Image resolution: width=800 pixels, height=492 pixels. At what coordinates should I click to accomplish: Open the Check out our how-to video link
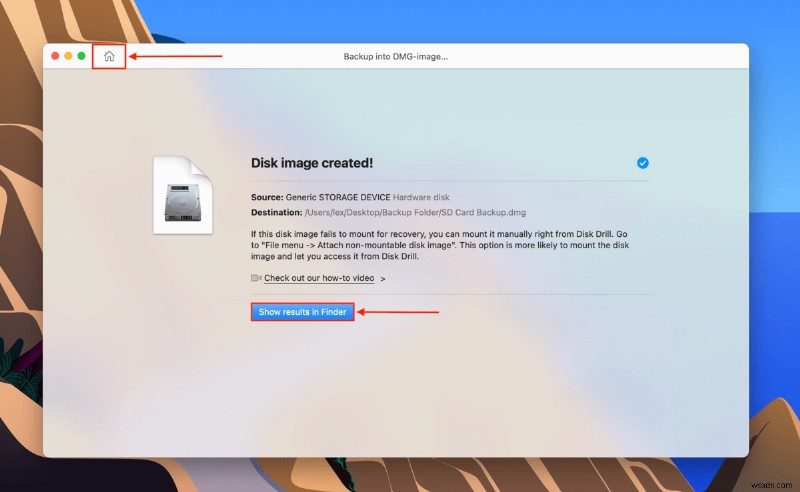pyautogui.click(x=319, y=278)
